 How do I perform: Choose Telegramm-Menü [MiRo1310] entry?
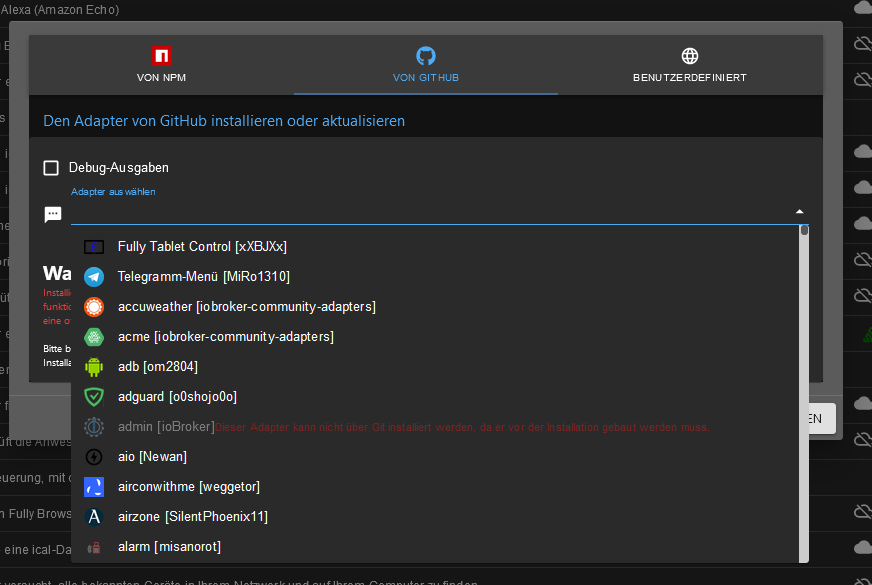click(435, 276)
